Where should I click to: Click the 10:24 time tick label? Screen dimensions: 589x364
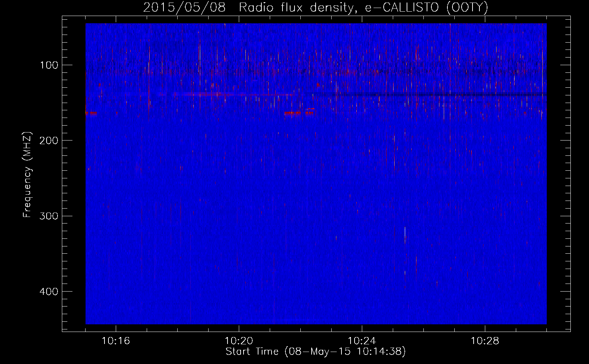362,341
